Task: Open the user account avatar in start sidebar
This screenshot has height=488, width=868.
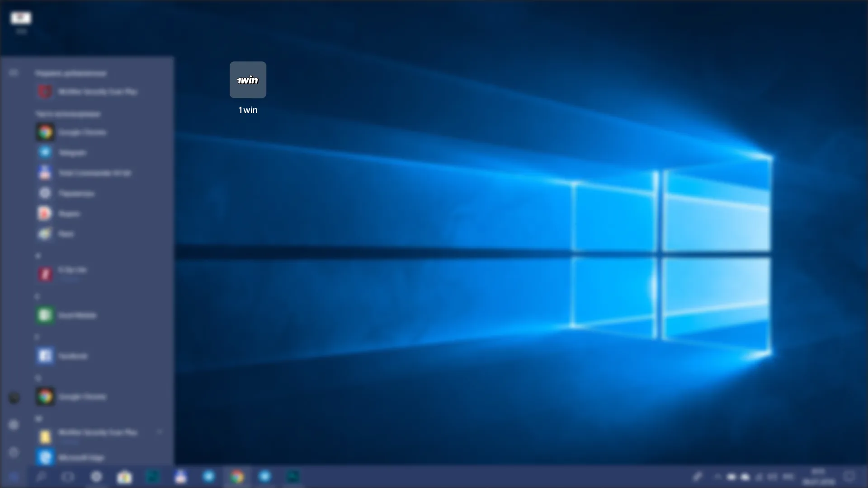Action: pyautogui.click(x=14, y=398)
